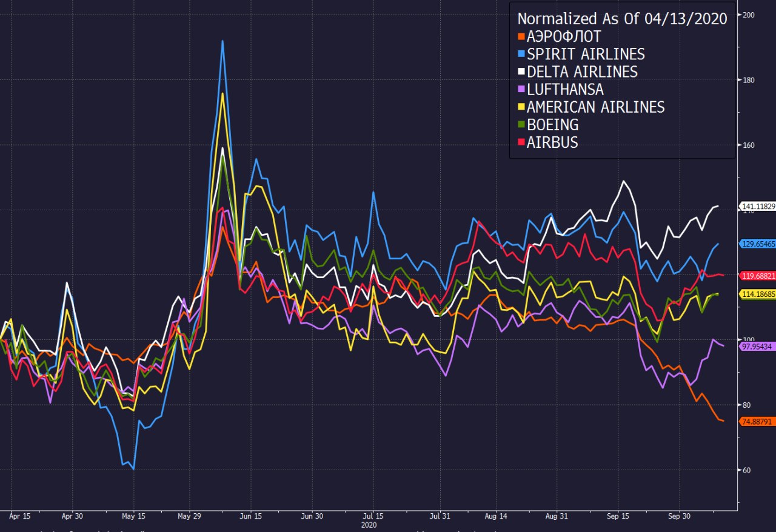
Task: Click the Jul 31 date label
Action: (439, 517)
